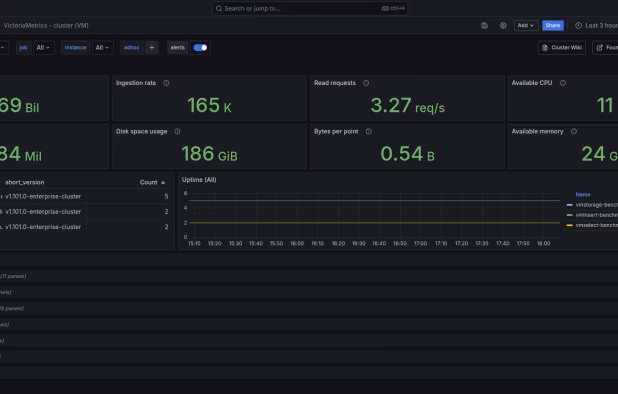Click the instance variable label

75,48
